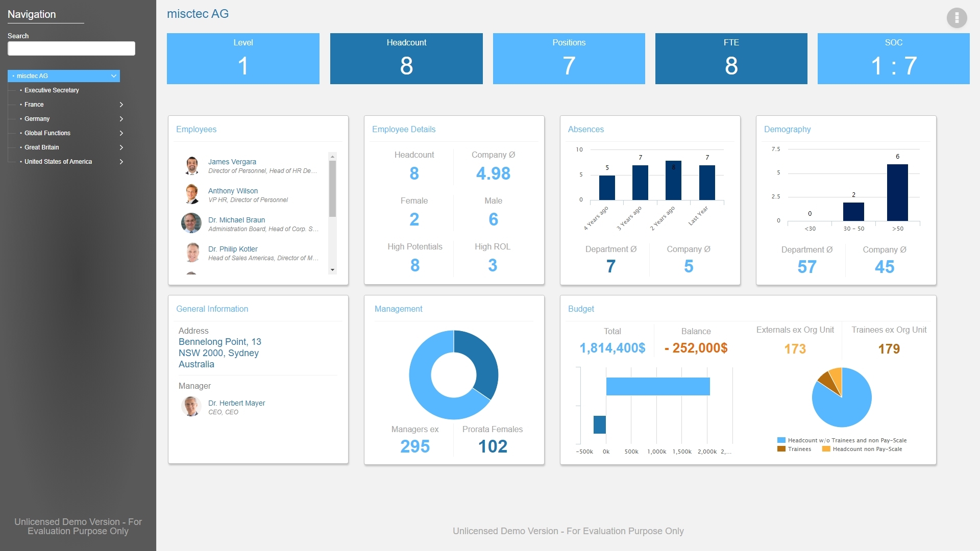The image size is (980, 551).
Task: Click Dr. Michael Braun's profile photo
Action: tap(191, 223)
